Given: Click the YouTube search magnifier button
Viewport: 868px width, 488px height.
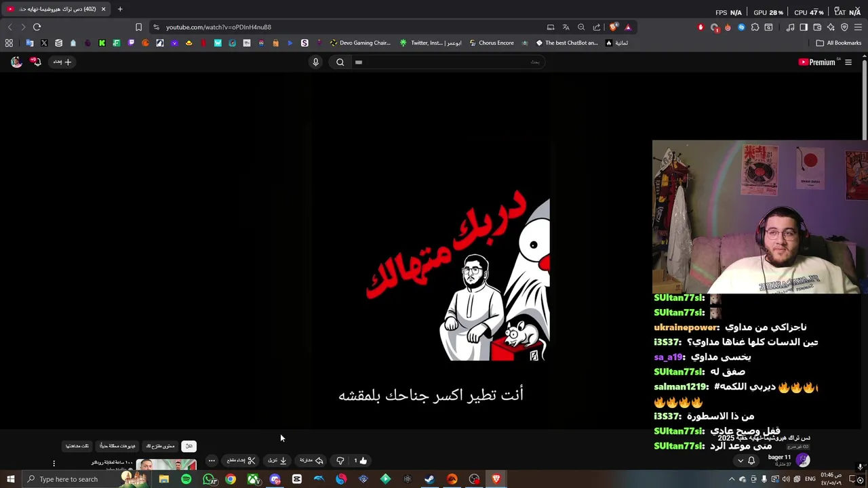Looking at the screenshot, I should [340, 62].
